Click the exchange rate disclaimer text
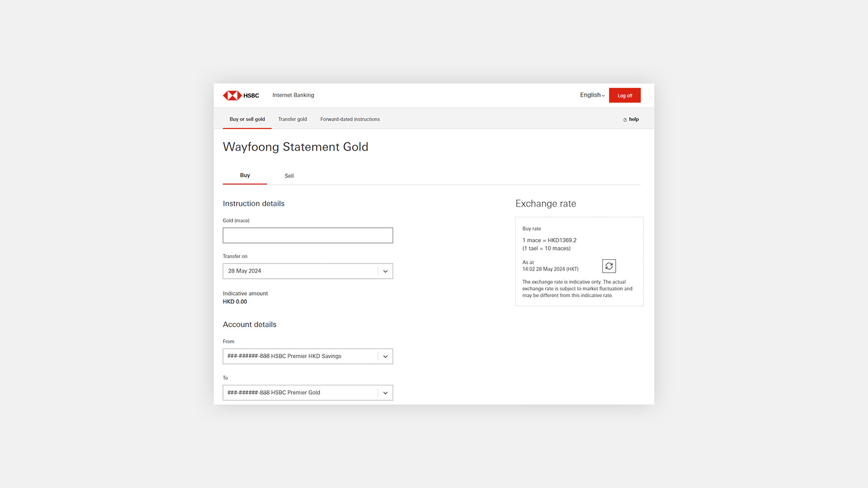Viewport: 868px width, 488px height. (x=577, y=288)
